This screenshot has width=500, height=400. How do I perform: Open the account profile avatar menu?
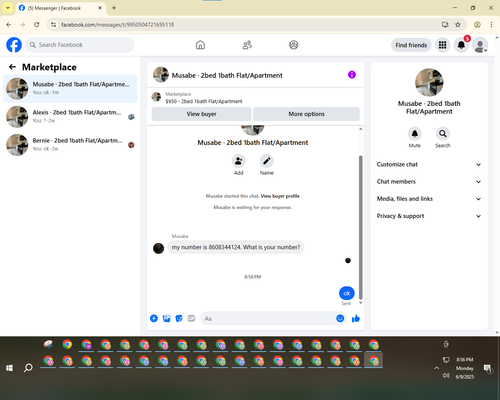tap(480, 45)
